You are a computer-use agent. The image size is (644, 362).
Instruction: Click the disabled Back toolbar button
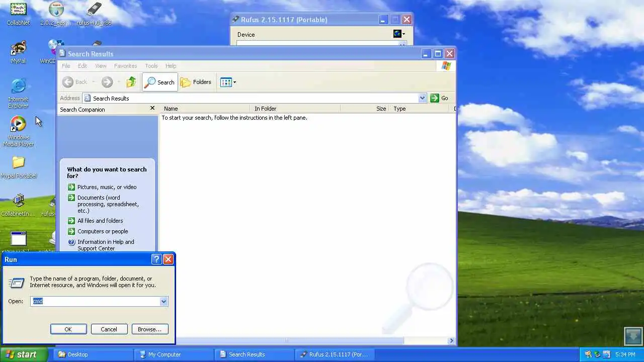pos(75,82)
